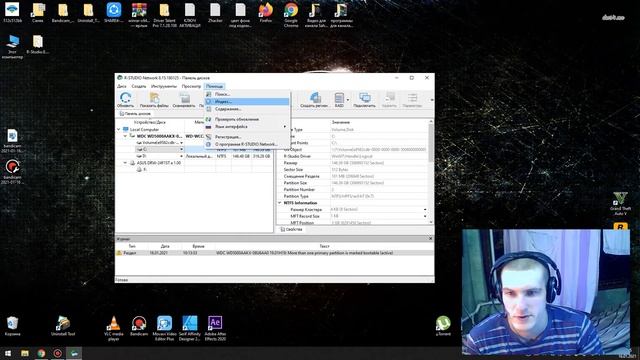Open File Explorer from the taskbar
This screenshot has width=640, height=360.
coord(24,353)
